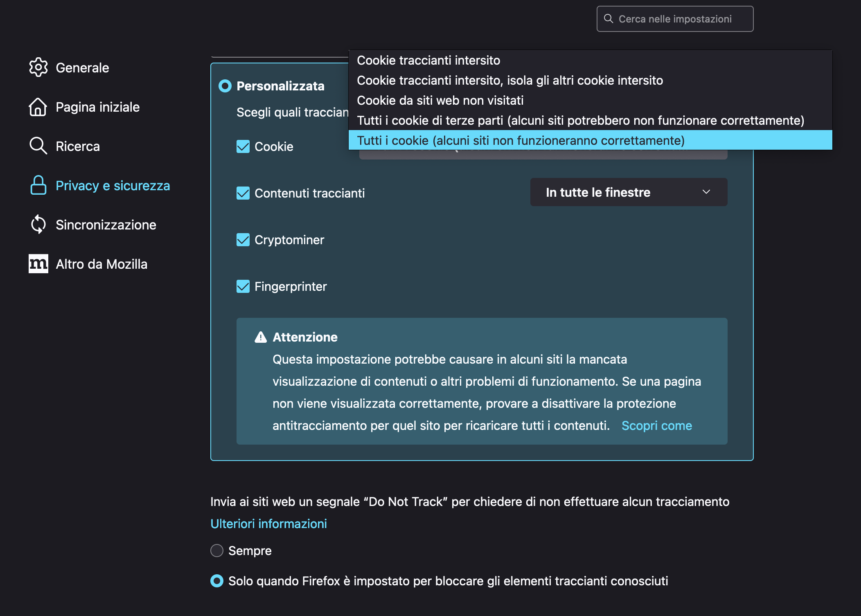861x616 pixels.
Task: Click the Pagina iniziale home icon
Action: pos(38,107)
